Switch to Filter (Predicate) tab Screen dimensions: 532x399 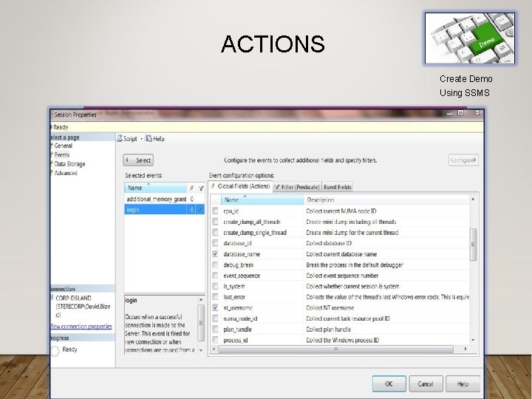pos(297,187)
